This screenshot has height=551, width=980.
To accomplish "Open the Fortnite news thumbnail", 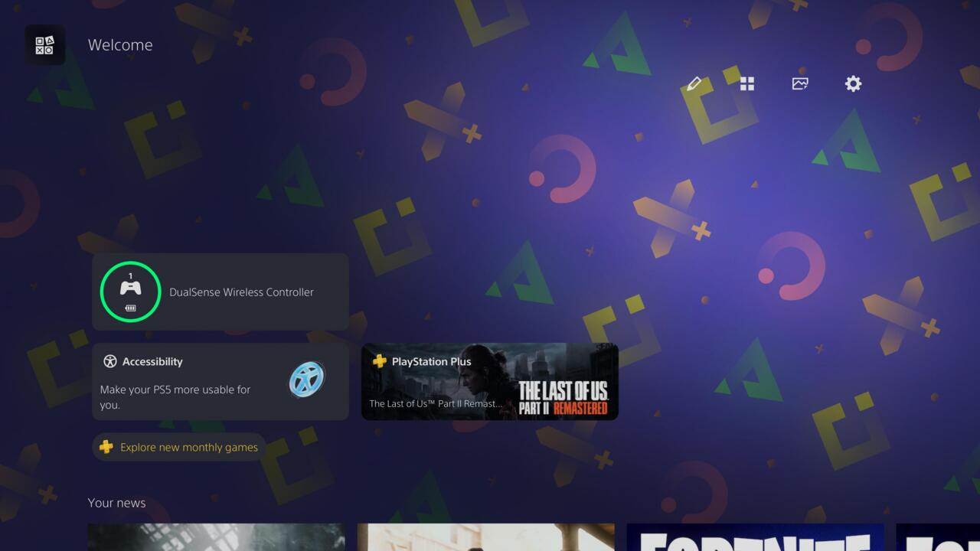I will 755,537.
